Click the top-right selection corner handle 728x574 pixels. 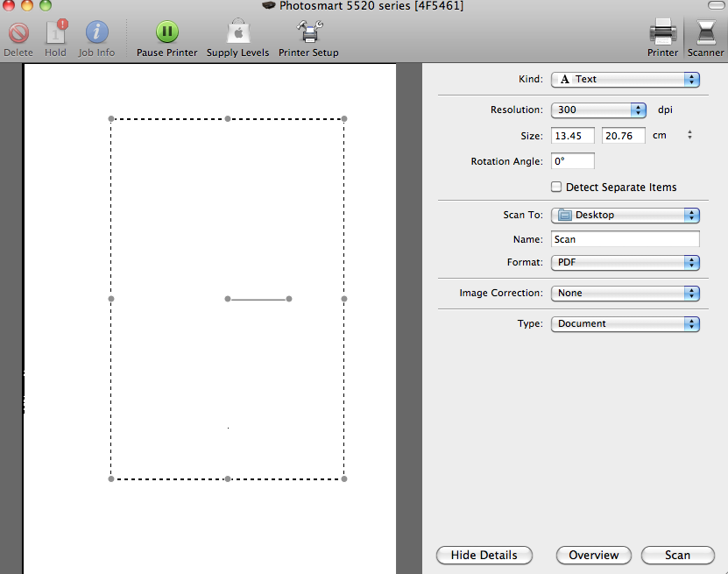(344, 119)
